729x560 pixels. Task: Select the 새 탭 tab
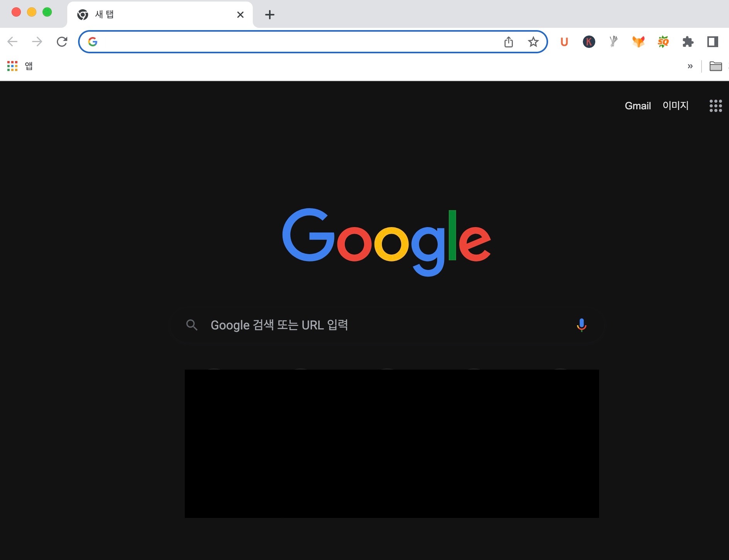(160, 15)
